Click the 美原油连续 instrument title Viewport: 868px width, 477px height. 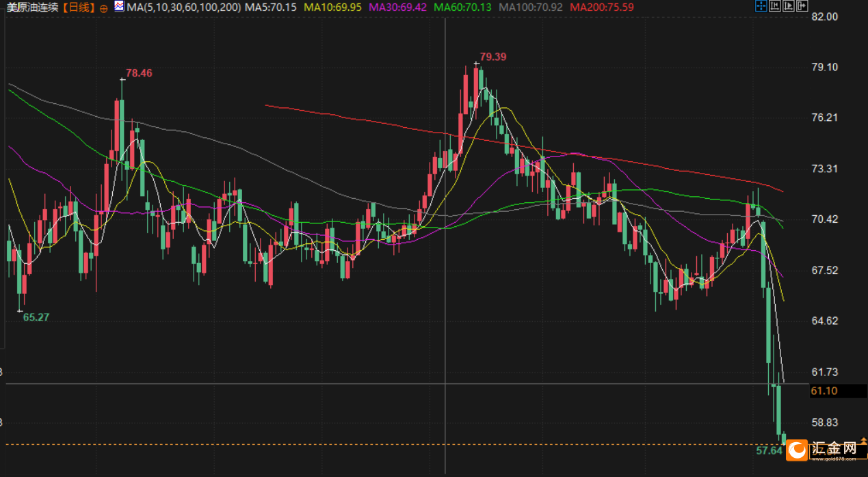point(31,8)
